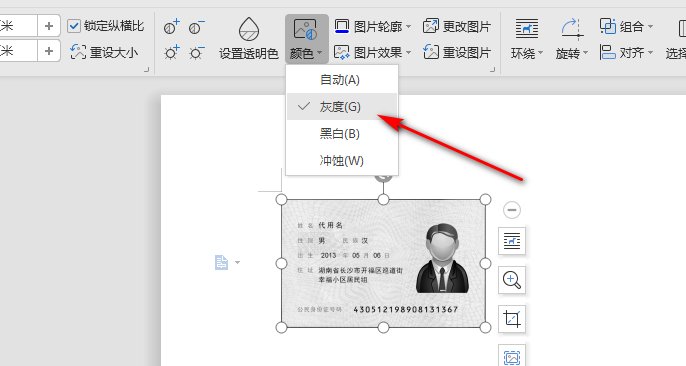
Task: Choose Automatic (A) in color menu
Action: click(342, 80)
